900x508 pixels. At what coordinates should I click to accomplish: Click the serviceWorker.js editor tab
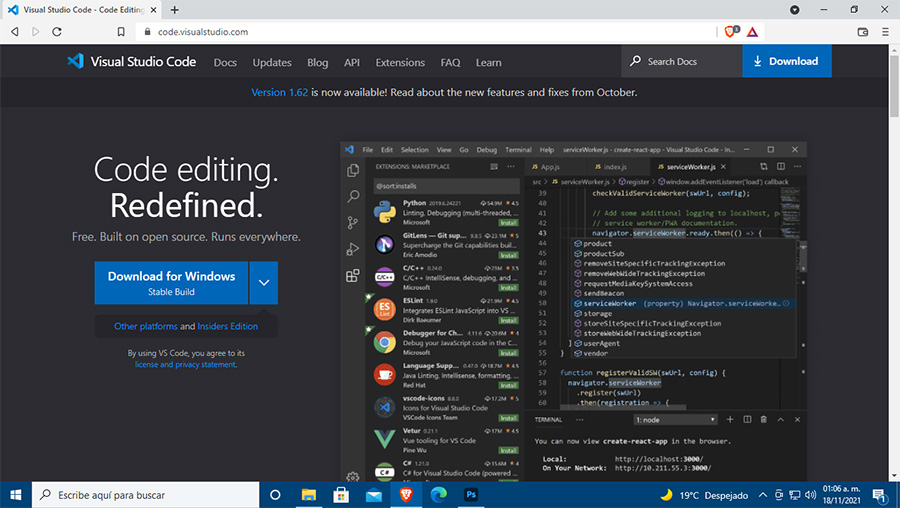(692, 166)
